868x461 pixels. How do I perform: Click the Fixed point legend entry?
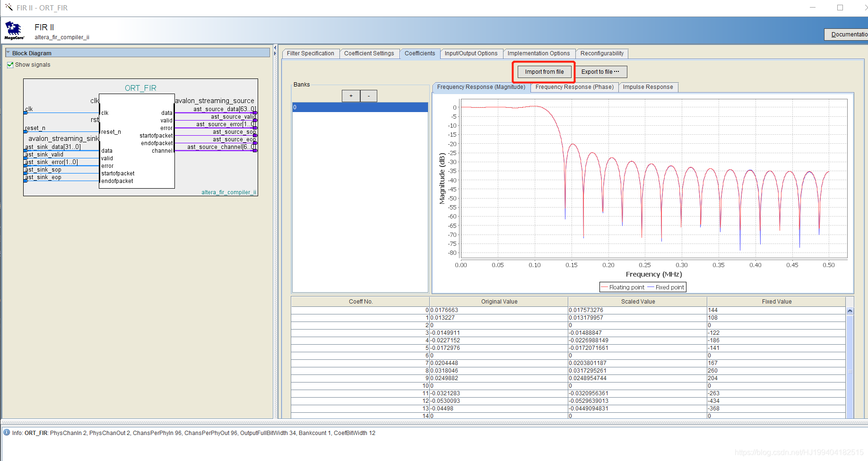[x=666, y=287]
